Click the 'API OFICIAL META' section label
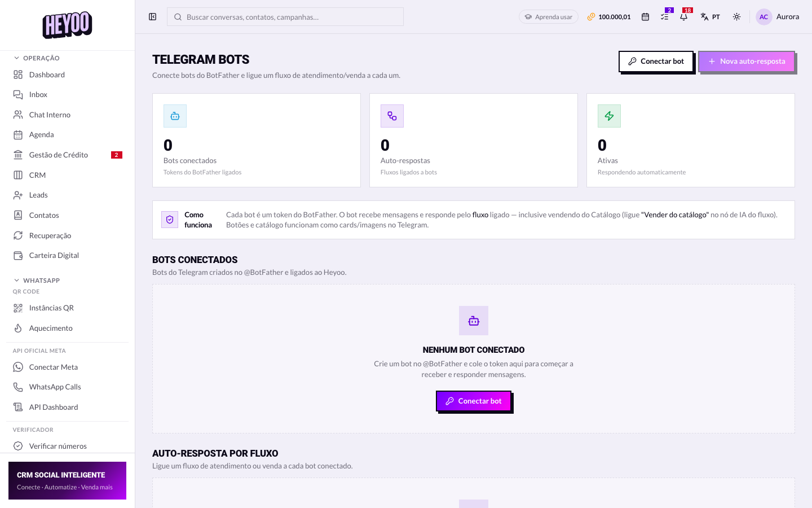 (x=39, y=351)
